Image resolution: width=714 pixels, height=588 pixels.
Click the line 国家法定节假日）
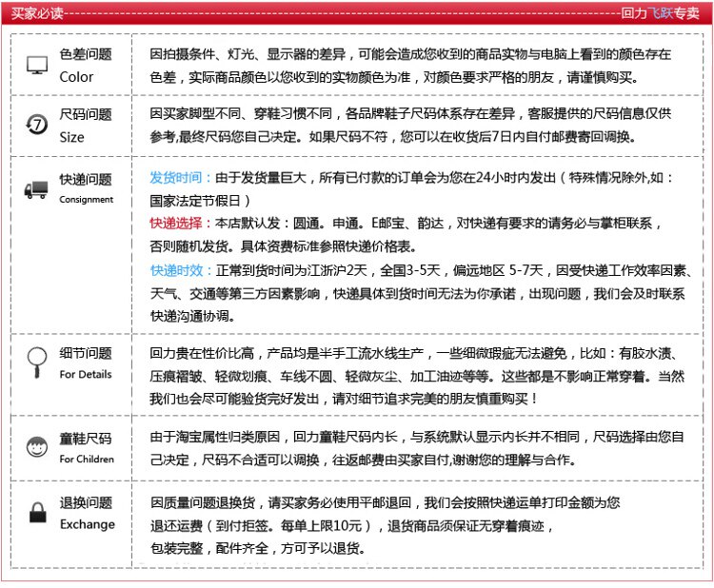click(x=200, y=201)
